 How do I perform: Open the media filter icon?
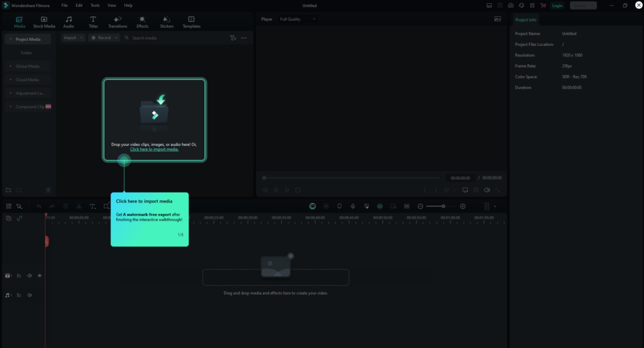pos(233,38)
